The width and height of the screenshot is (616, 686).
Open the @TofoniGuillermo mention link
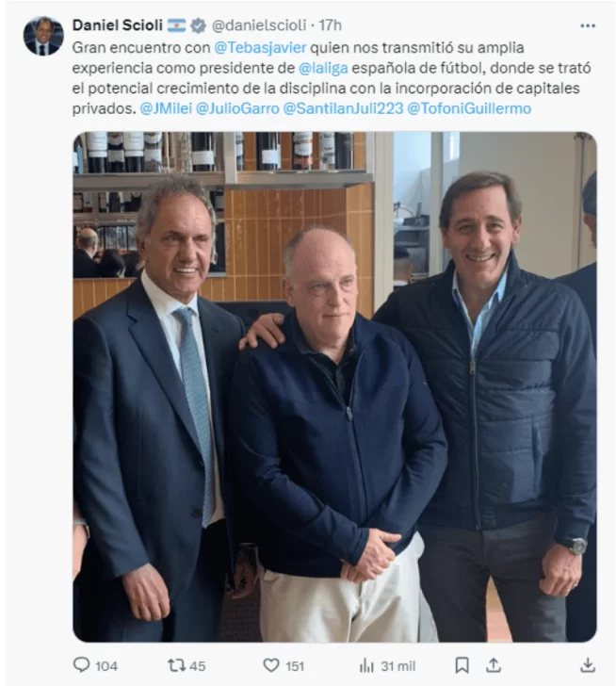point(469,108)
